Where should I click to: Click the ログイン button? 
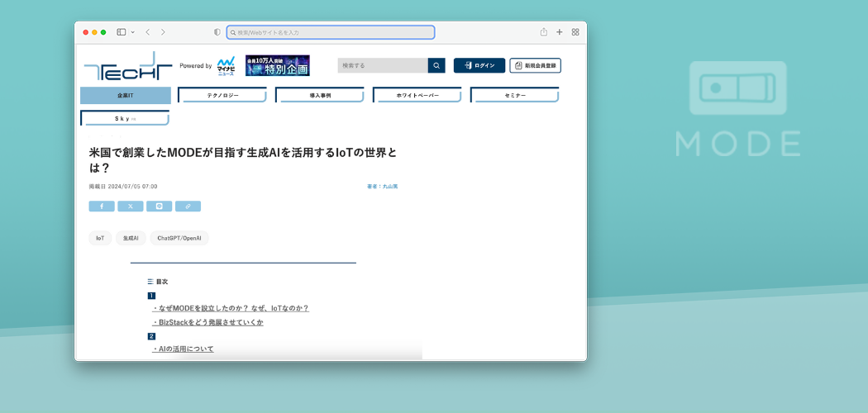(x=479, y=65)
